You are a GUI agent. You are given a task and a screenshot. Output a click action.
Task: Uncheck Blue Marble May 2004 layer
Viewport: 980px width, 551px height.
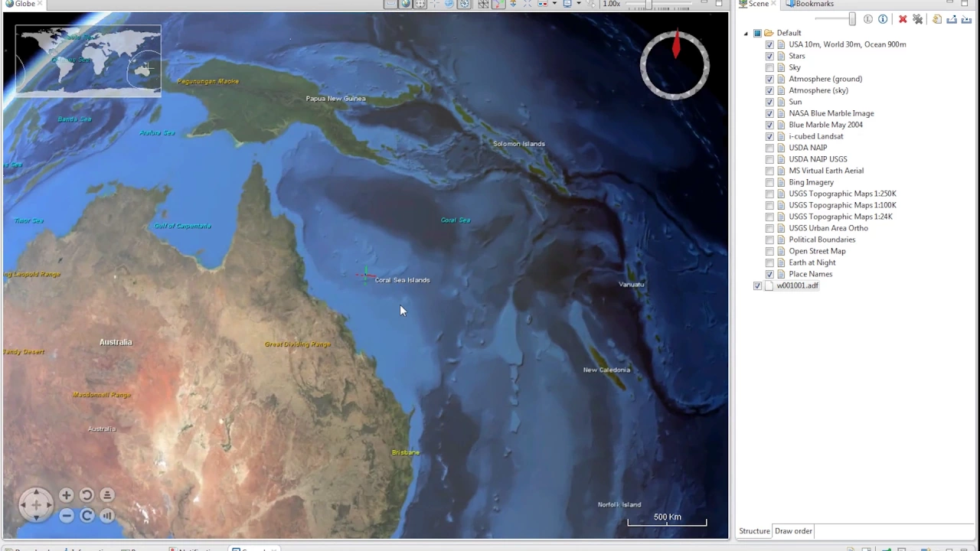point(770,125)
